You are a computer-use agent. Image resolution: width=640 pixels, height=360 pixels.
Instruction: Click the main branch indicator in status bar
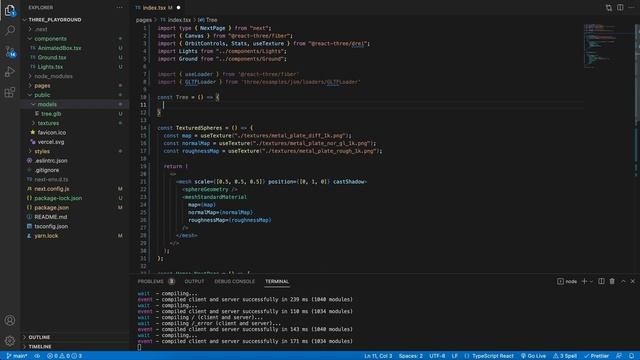[17, 356]
